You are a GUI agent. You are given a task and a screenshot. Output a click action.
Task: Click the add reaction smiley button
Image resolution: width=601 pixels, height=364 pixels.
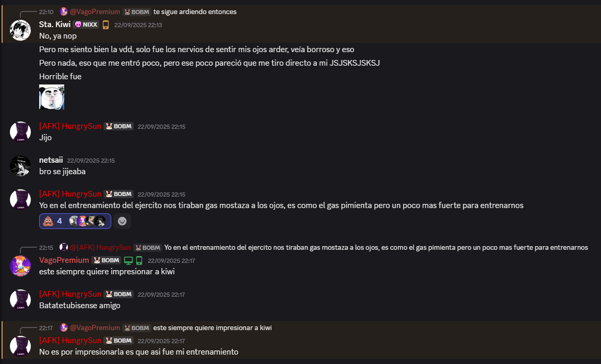tap(122, 221)
